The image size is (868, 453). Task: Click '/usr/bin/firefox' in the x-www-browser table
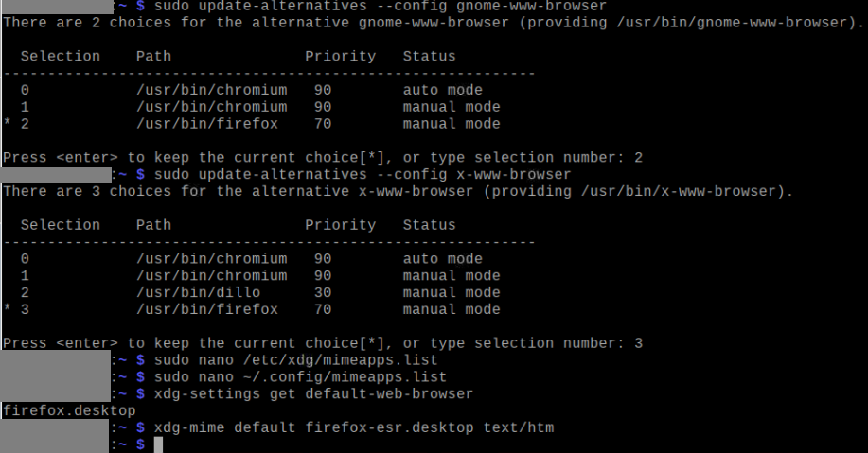(x=207, y=309)
